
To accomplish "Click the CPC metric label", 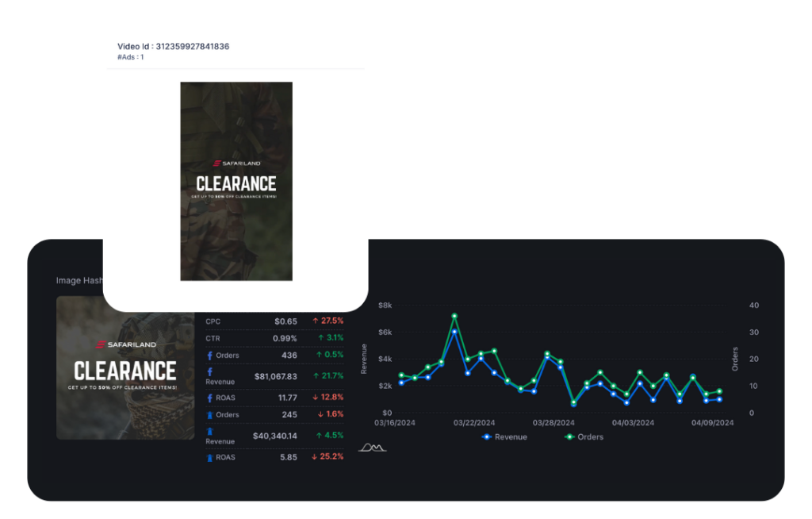I will point(213,321).
